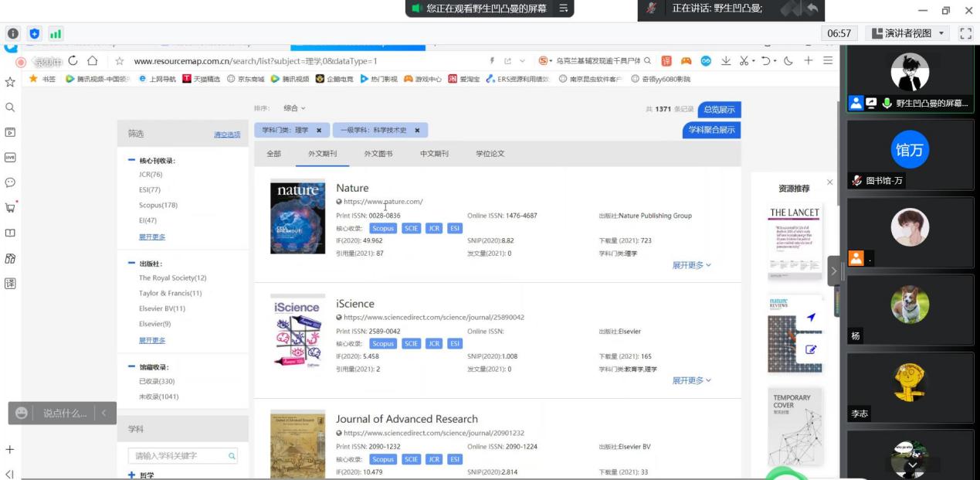
Task: Open the 演讲者视图 view dropdown
Action: [907, 33]
